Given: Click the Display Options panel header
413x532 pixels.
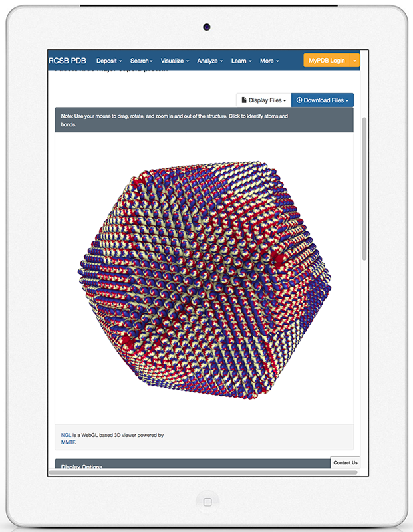Looking at the screenshot, I should (193, 464).
